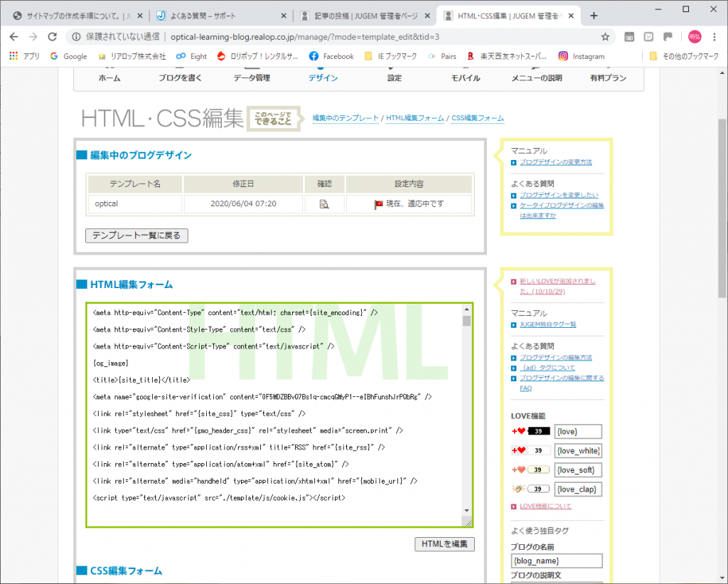Switch to the 記事の投稿 JUGEM tab
The height and width of the screenshot is (584, 728).
pos(367,16)
